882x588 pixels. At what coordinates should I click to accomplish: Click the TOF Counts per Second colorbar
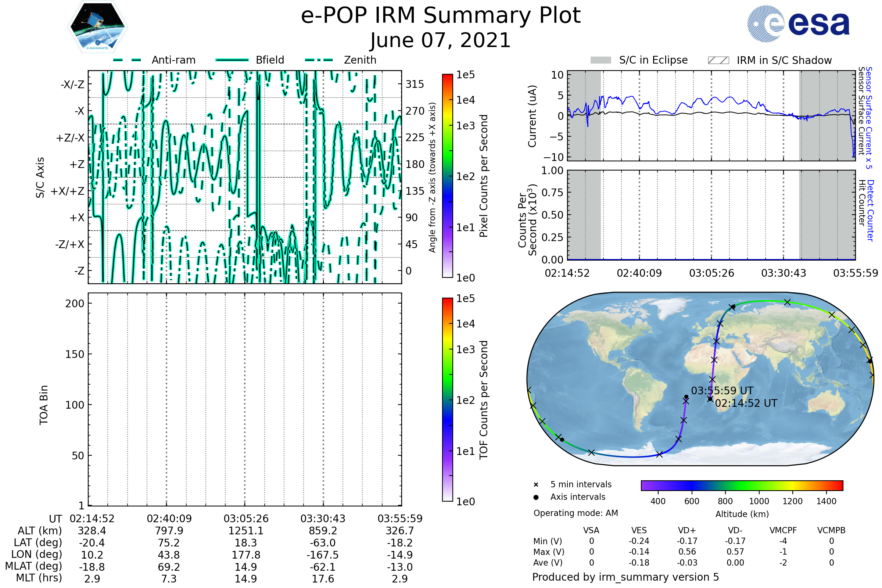point(447,399)
